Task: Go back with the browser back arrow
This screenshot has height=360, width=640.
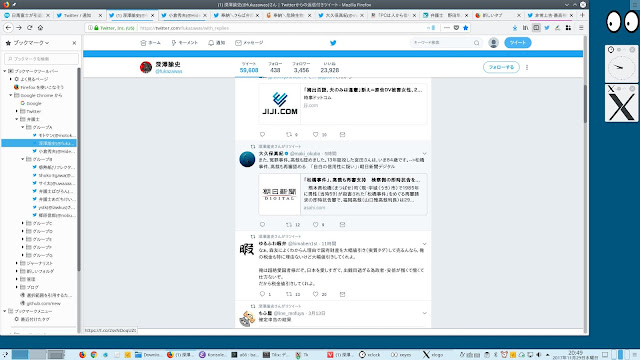Action: [x=9, y=28]
